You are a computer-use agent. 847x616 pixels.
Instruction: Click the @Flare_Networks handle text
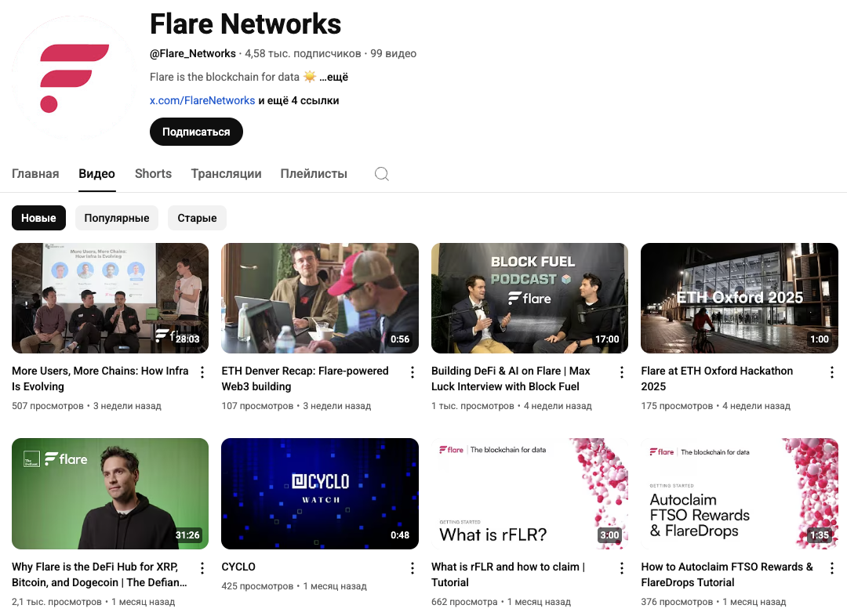coord(193,53)
